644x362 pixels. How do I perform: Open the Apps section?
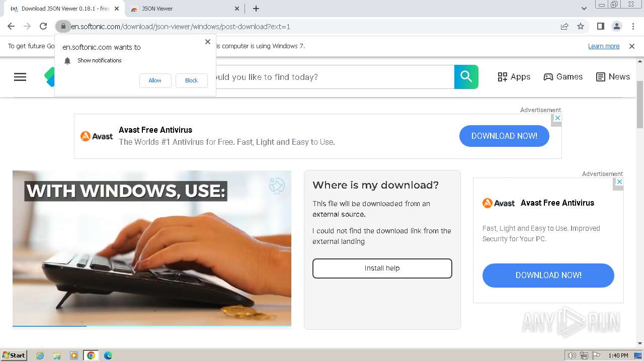click(514, 77)
